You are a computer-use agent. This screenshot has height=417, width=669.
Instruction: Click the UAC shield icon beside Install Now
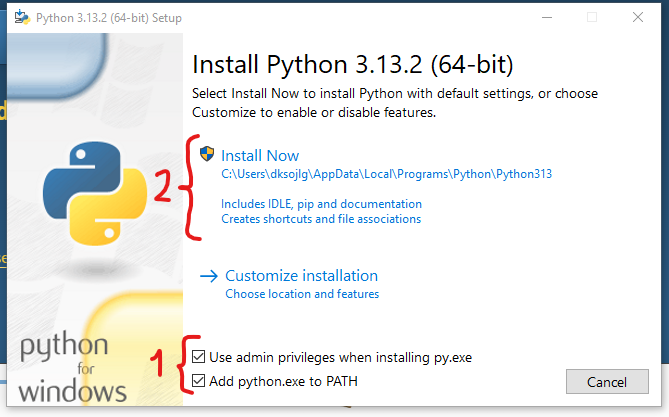207,154
